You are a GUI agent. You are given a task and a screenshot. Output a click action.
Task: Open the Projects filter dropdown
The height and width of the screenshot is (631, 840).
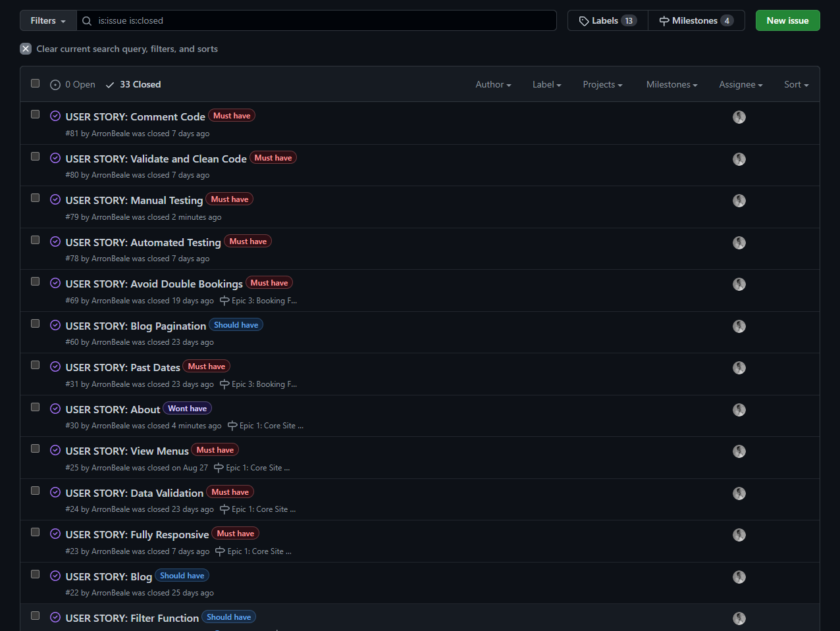coord(602,84)
